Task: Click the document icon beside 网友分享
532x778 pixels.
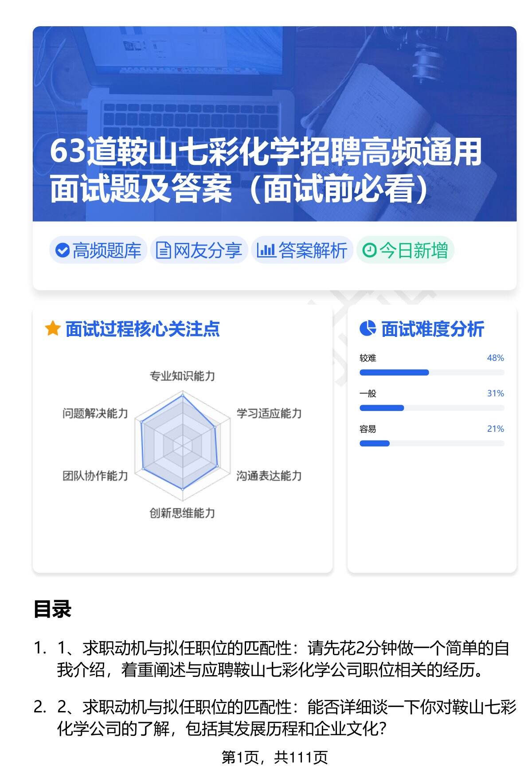Action: pos(163,250)
